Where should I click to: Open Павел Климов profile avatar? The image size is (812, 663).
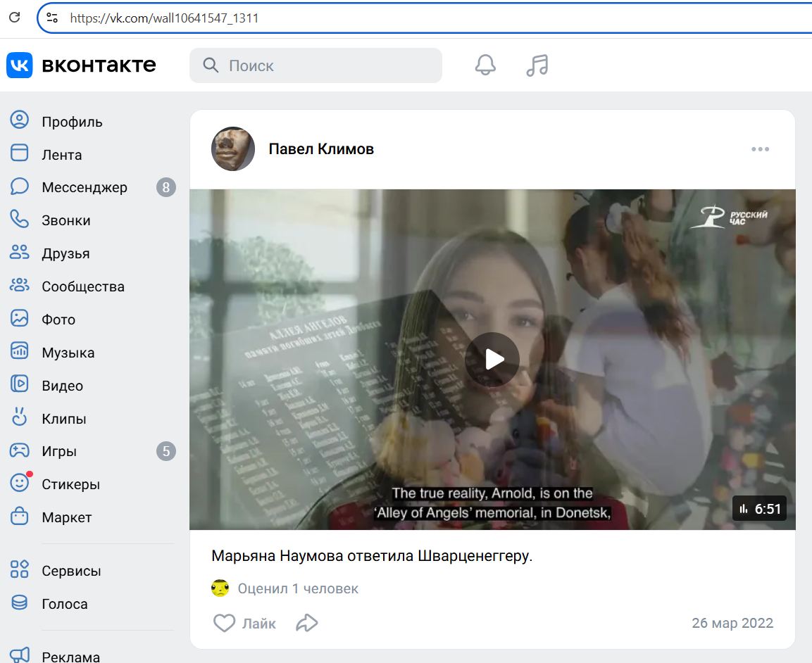coord(233,149)
